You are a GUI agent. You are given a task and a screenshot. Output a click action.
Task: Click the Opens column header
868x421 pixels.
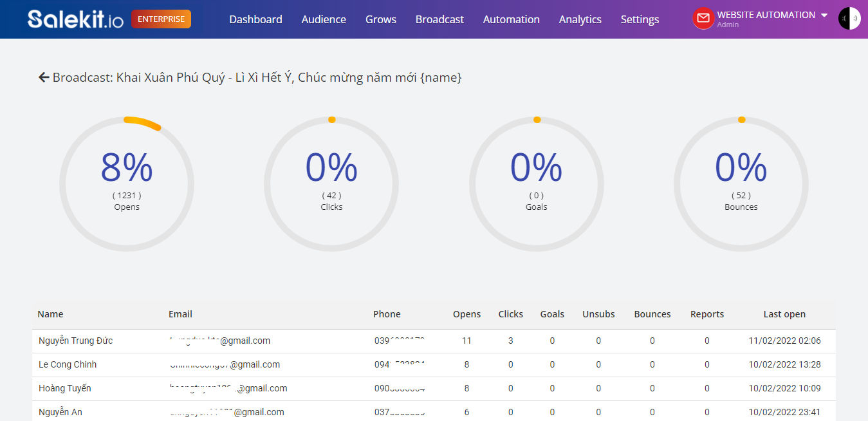[x=466, y=314]
